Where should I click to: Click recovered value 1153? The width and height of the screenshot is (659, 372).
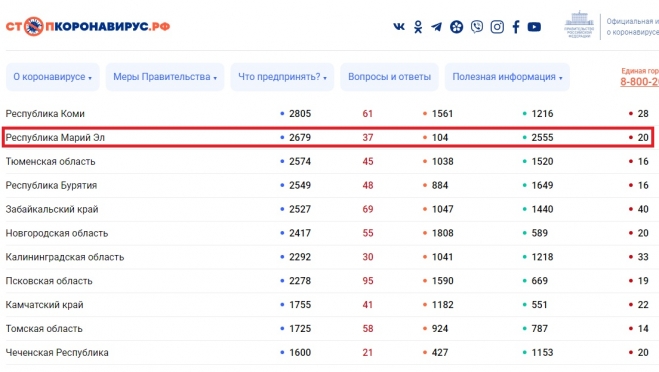point(543,353)
